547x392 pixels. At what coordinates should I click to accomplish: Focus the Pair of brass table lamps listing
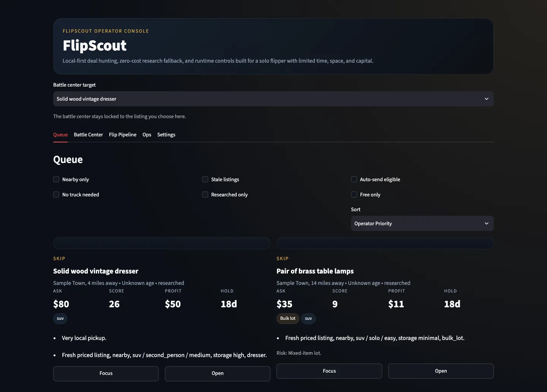(329, 371)
